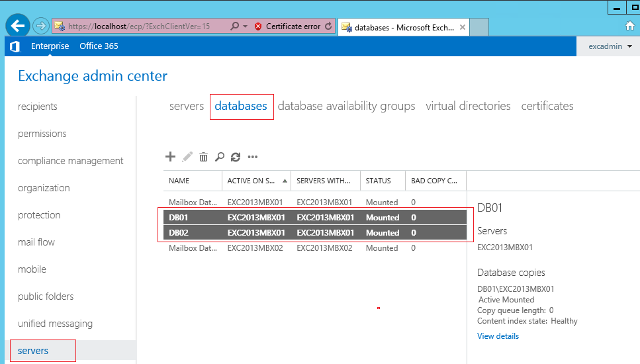Open permissions in left navigation
This screenshot has width=640, height=364.
[x=42, y=134]
